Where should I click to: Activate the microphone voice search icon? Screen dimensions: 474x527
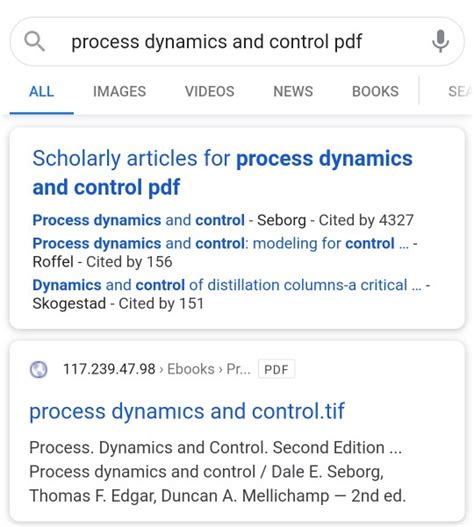440,41
